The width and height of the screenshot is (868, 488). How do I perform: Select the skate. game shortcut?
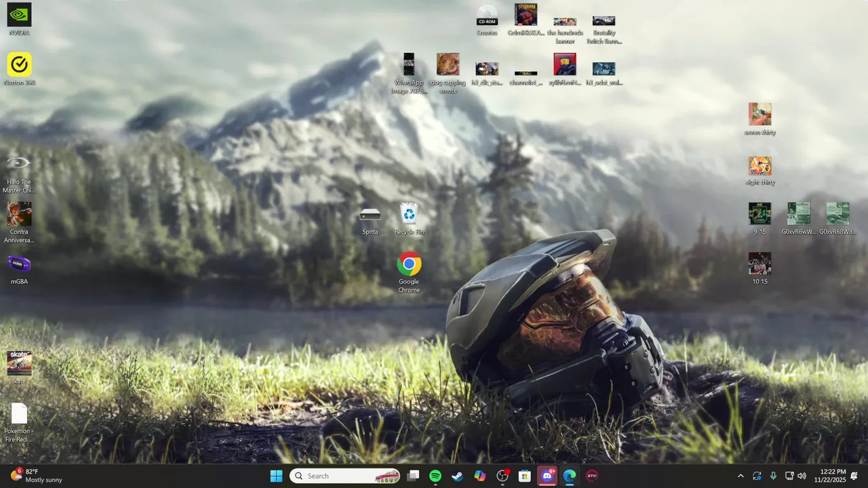[19, 367]
